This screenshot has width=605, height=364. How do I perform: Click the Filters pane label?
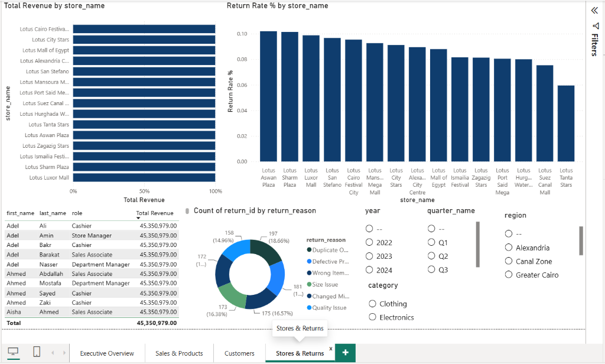click(x=595, y=45)
